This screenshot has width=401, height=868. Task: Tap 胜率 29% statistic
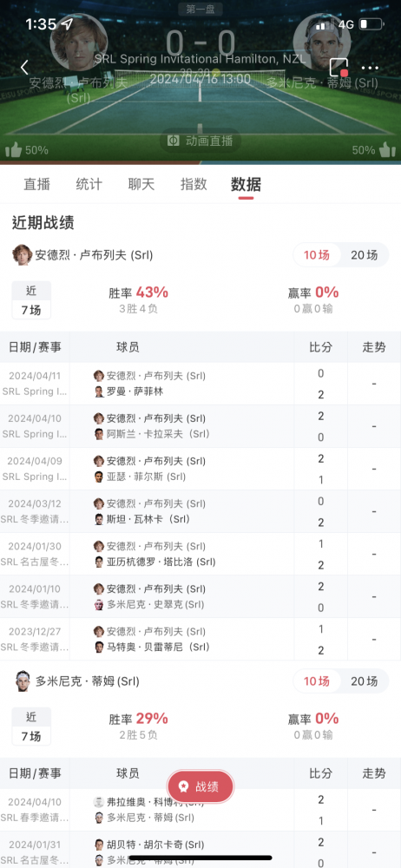pos(139,719)
